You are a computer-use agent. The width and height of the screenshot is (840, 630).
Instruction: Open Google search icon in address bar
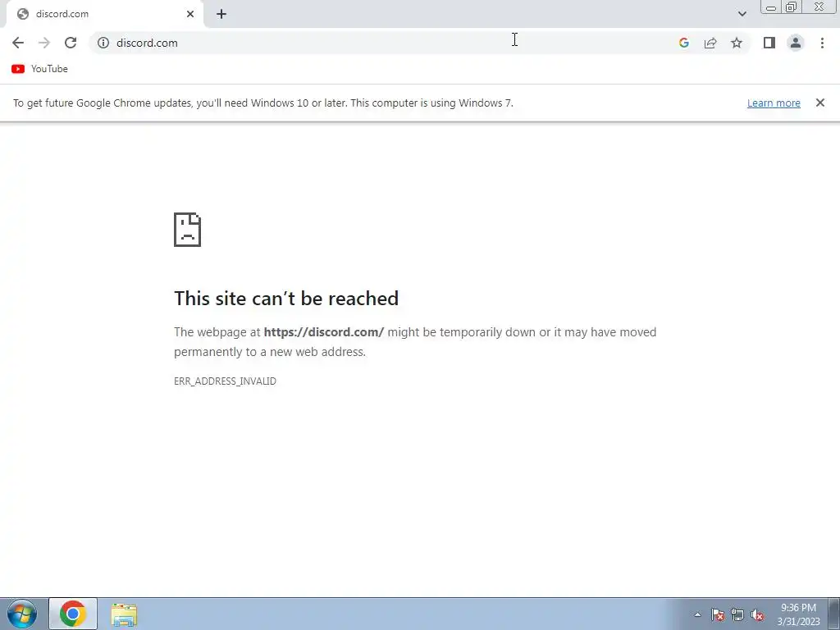(x=683, y=43)
